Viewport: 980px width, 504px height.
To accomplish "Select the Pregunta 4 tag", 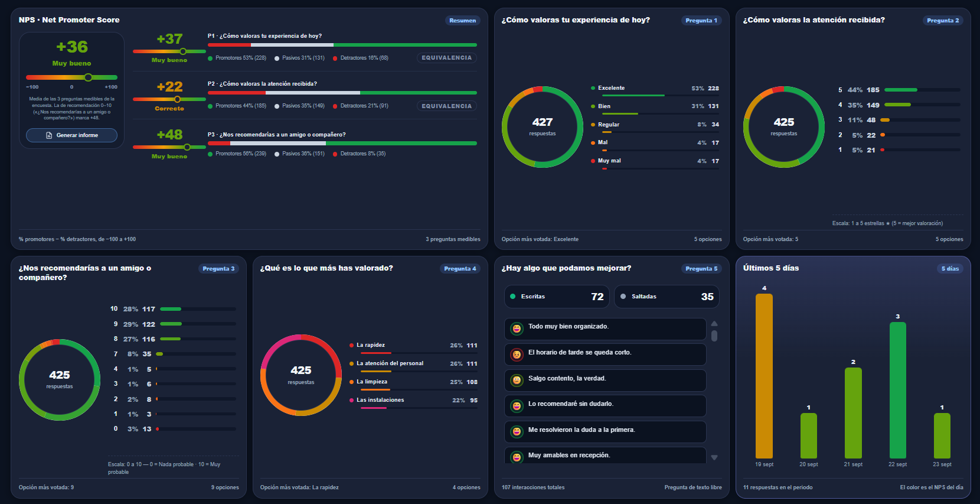I will (x=460, y=269).
